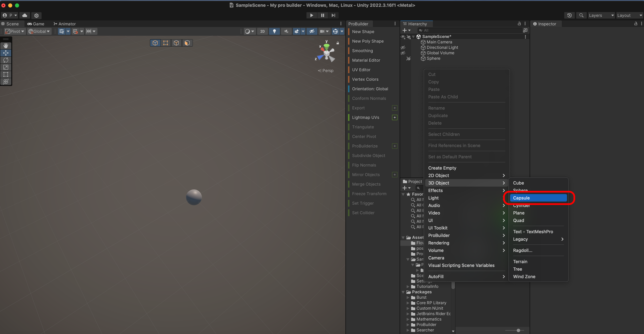The height and width of the screenshot is (334, 644).
Task: Select the Rect transform tool
Action: coord(6,74)
